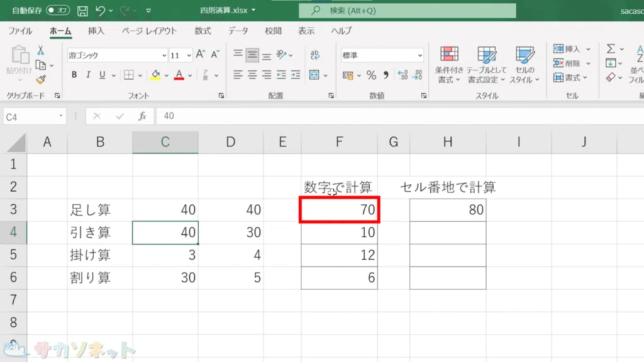644x362 pixels.
Task: Open the ファイル tab
Action: click(20, 31)
